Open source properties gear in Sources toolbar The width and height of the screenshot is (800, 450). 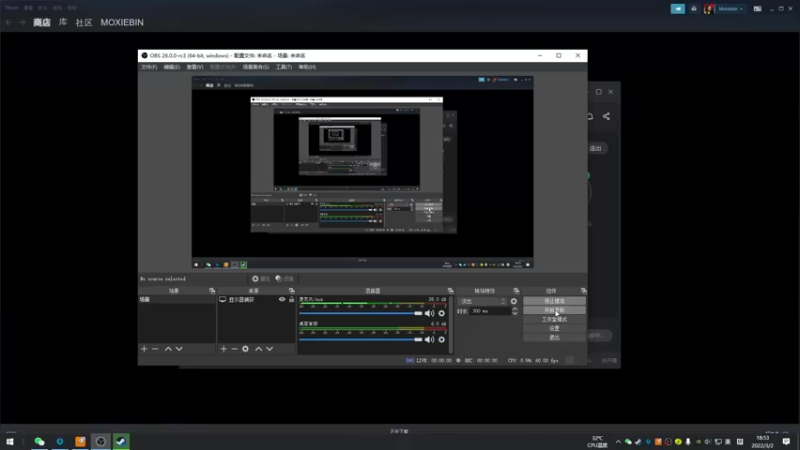(x=245, y=349)
